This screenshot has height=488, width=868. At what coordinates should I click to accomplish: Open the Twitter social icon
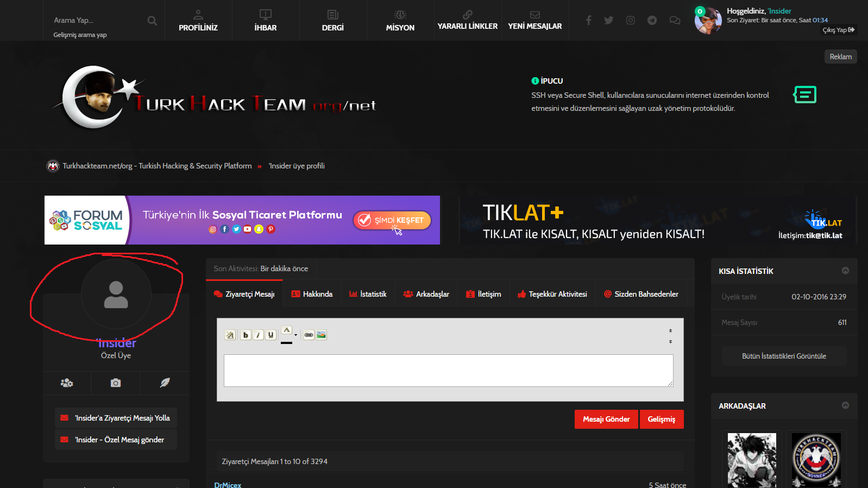[609, 20]
